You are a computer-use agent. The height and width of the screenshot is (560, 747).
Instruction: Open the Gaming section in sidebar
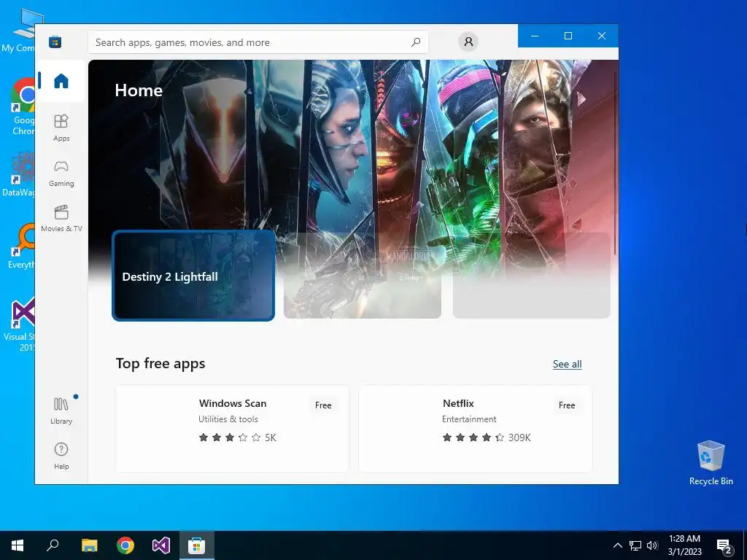pos(61,174)
